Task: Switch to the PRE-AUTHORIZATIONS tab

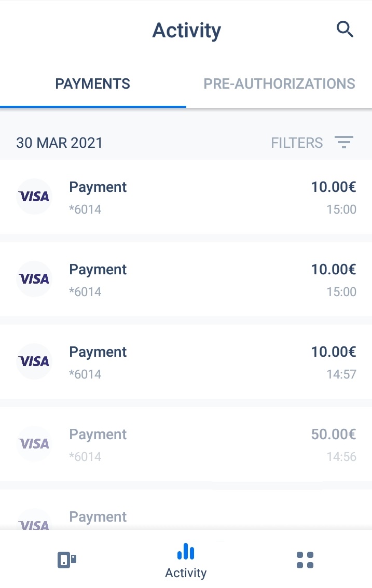Action: coord(279,83)
